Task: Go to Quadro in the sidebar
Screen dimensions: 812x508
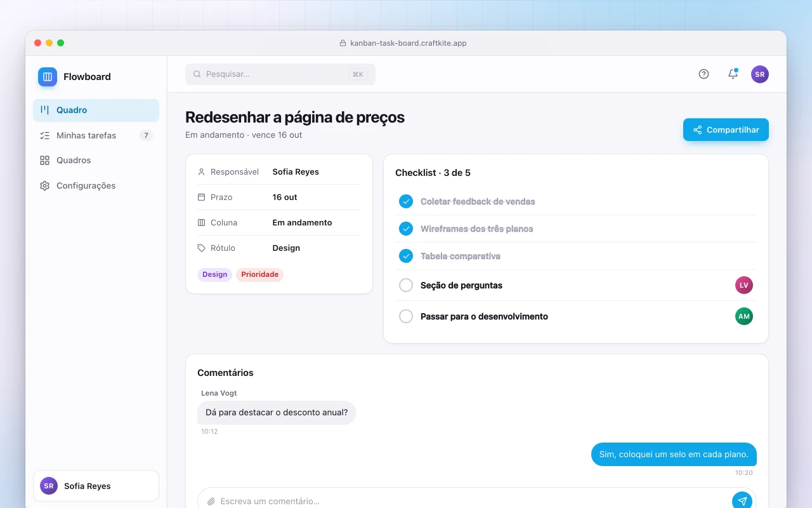Action: 96,110
